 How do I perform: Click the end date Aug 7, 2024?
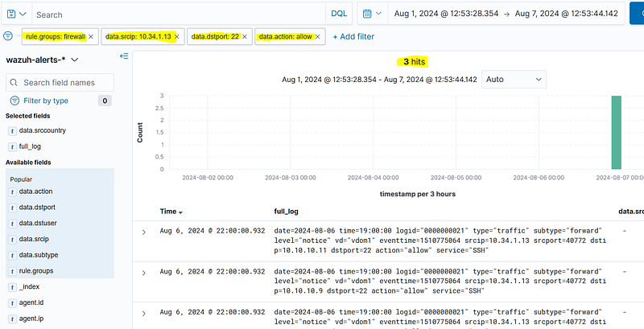[x=567, y=14]
